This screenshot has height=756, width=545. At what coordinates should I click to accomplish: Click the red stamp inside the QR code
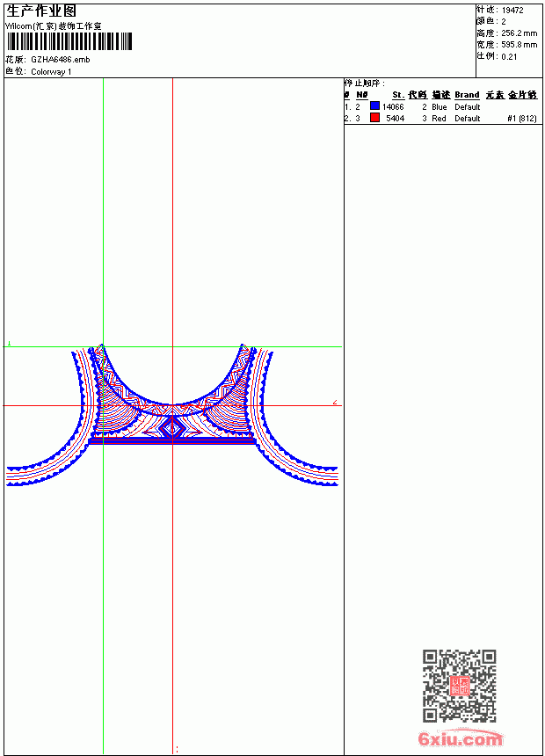point(459,685)
